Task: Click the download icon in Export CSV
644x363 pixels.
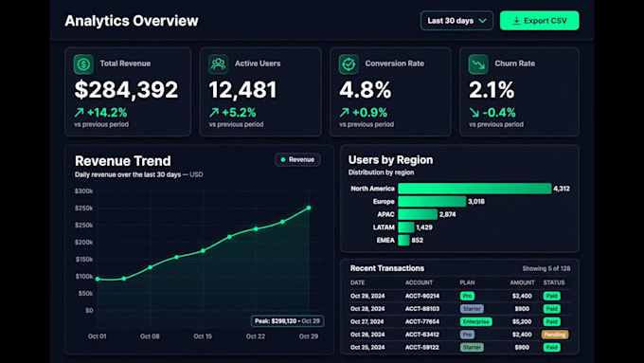Action: pos(516,21)
